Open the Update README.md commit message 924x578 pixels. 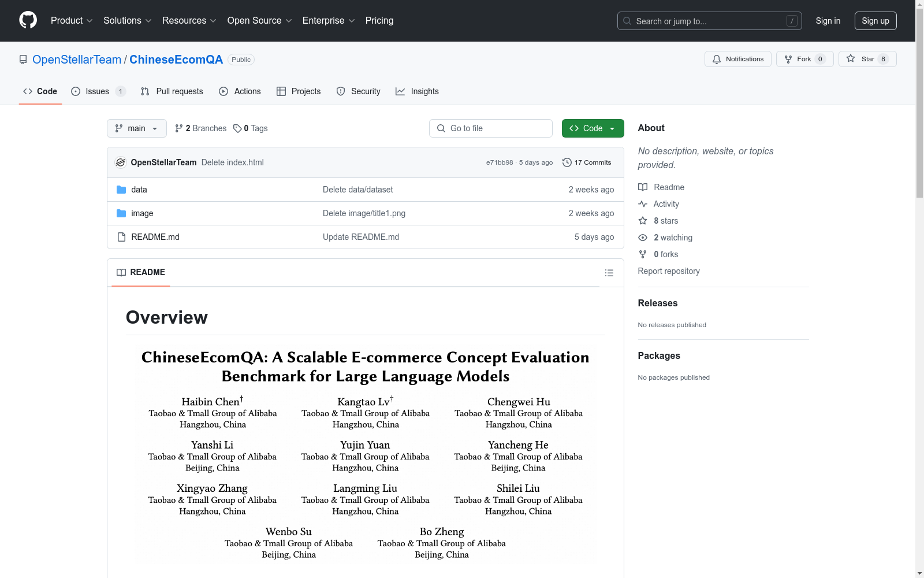(x=361, y=237)
